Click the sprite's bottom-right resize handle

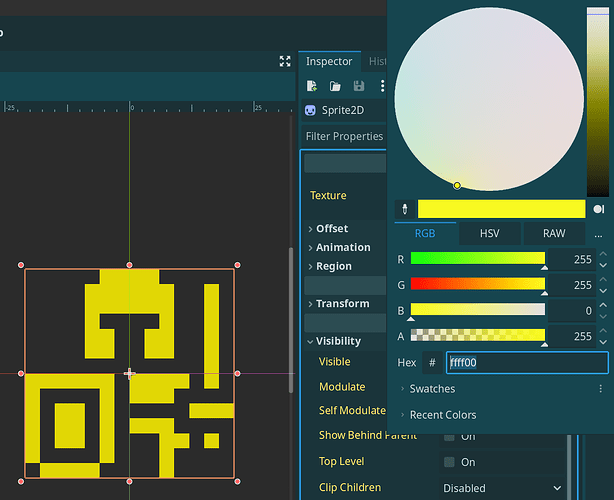(237, 481)
